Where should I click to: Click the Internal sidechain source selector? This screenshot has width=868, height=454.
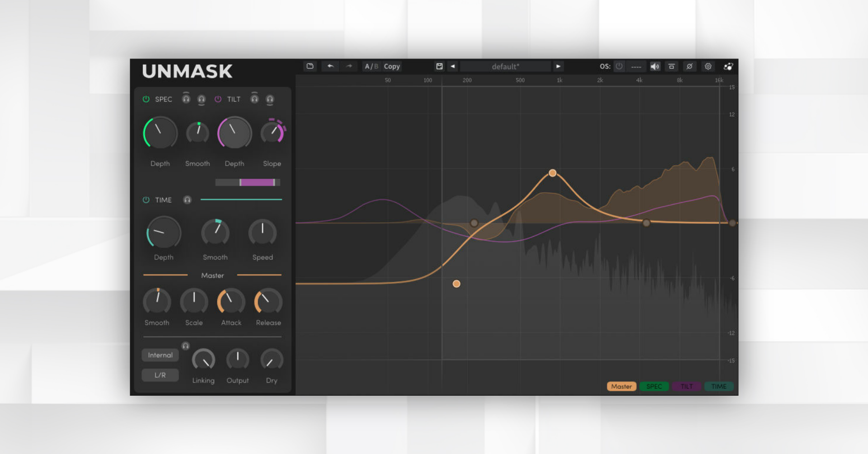coord(160,355)
